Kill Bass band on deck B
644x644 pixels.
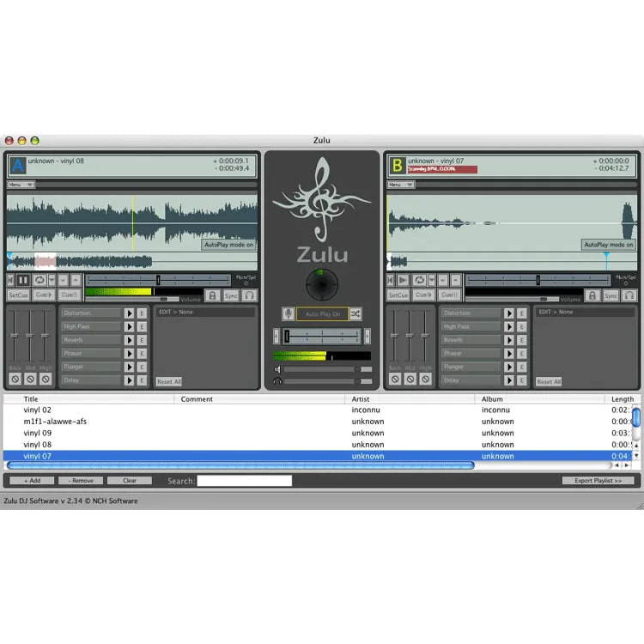pyautogui.click(x=395, y=379)
